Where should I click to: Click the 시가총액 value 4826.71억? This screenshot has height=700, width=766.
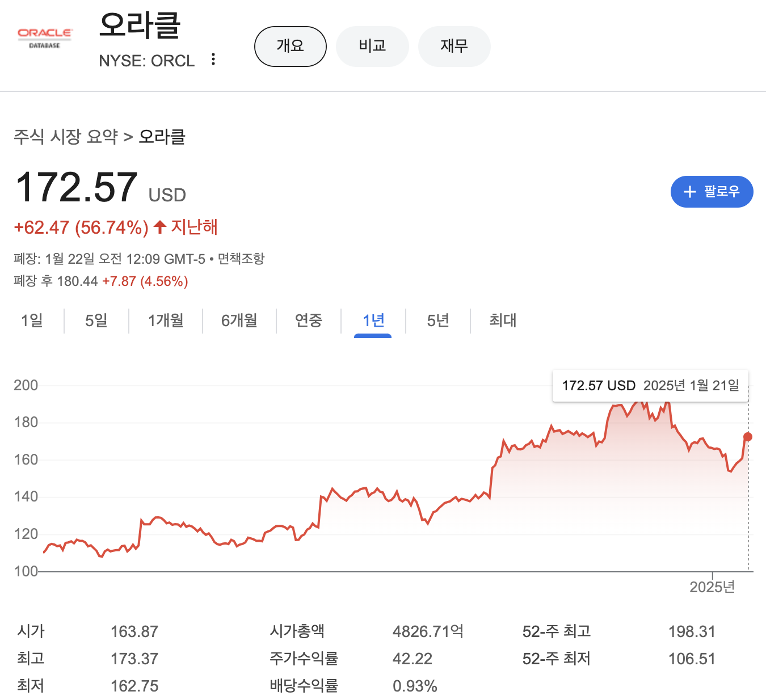[x=428, y=631]
